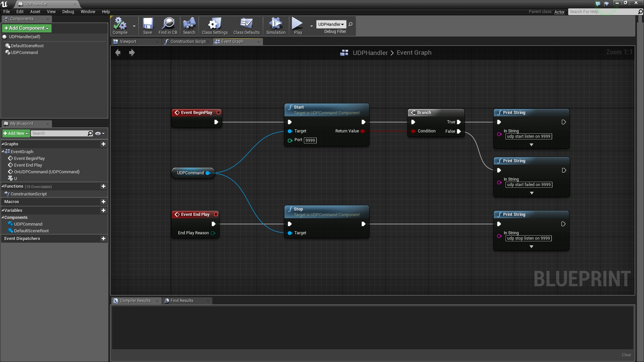This screenshot has width=644, height=362.
Task: Expand first Print String advanced arrow
Action: 531,145
